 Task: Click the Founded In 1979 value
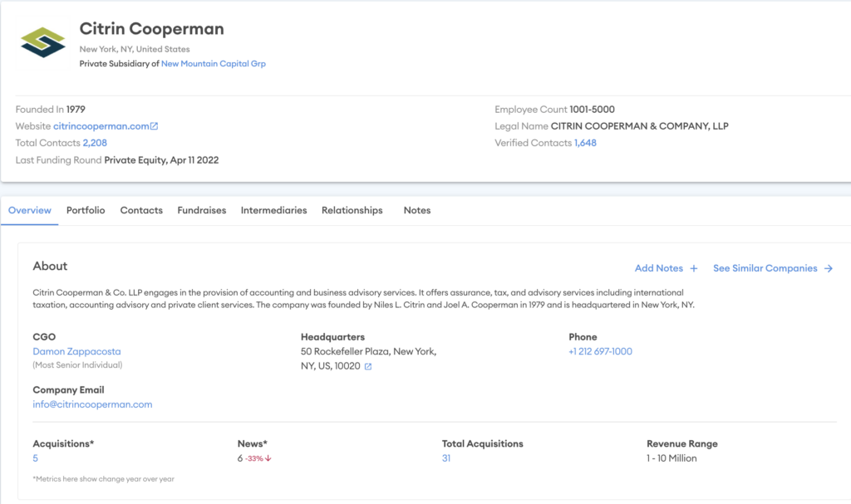76,109
